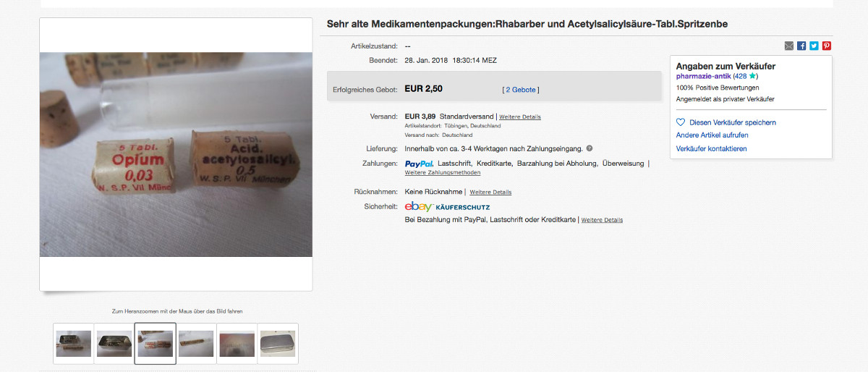Open the '2 Gebote' bid history link
The image size is (868, 372).
521,90
